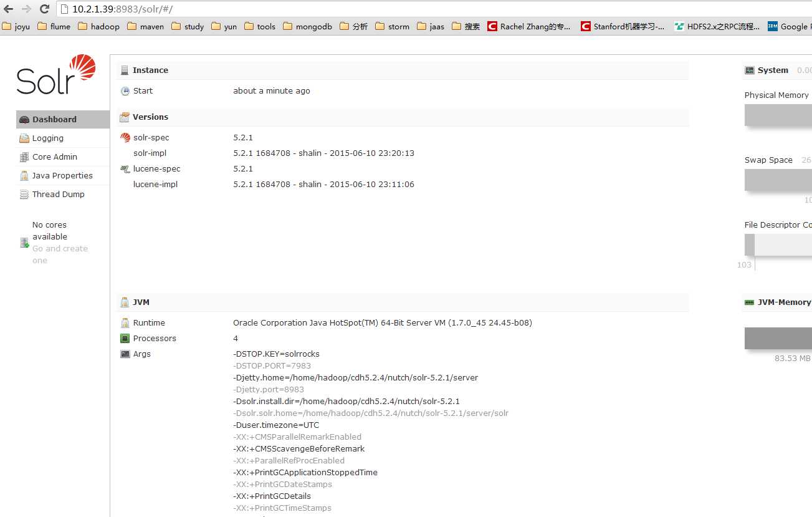812x517 pixels.
Task: Open the jaas bookmark folder
Action: 431,26
